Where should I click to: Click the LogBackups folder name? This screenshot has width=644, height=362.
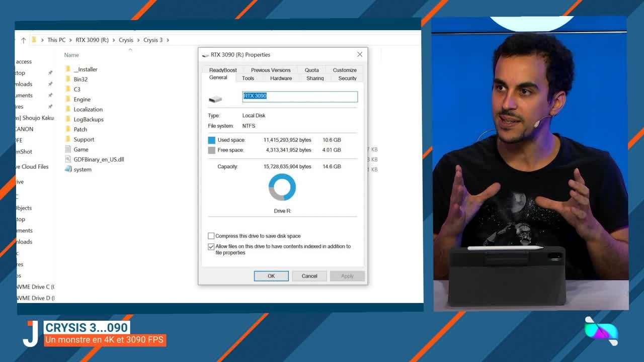(x=89, y=119)
